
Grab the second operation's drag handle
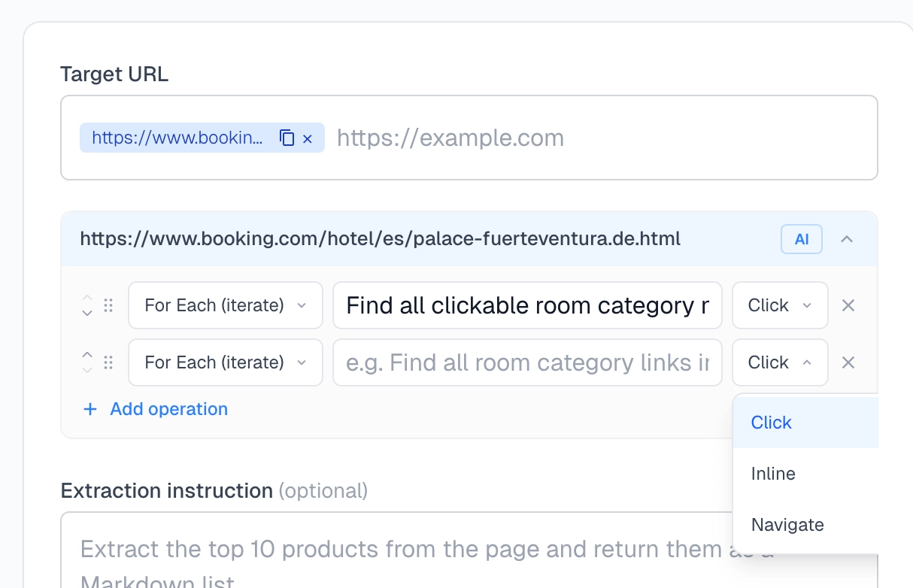[108, 362]
